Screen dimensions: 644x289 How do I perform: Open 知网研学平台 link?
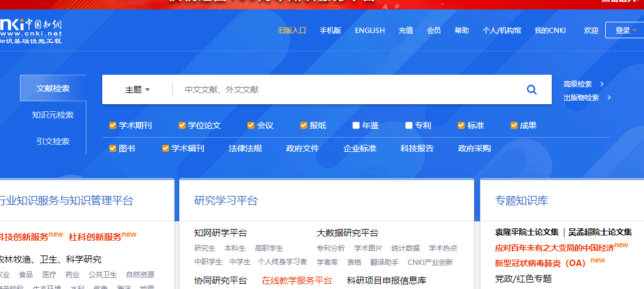point(220,233)
